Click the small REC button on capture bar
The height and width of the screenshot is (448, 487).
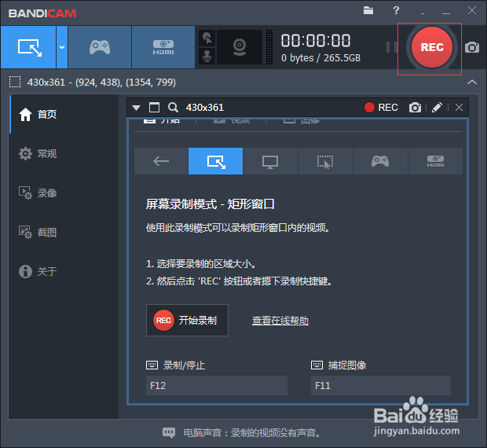click(381, 108)
